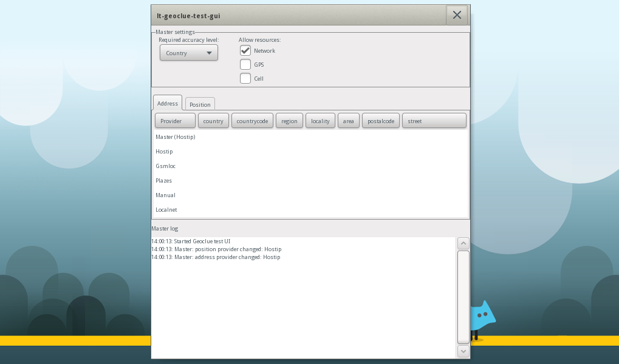
Task: Click the countrycode column header
Action: (252, 121)
